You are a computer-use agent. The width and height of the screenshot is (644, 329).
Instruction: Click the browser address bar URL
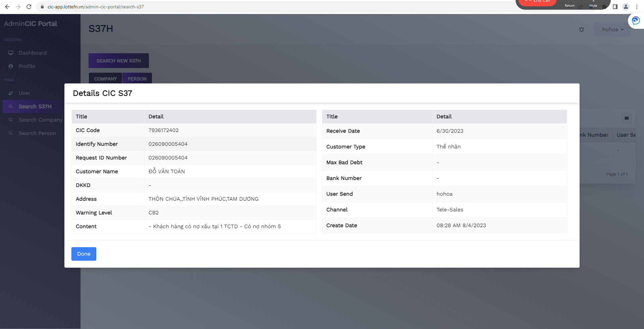96,7
